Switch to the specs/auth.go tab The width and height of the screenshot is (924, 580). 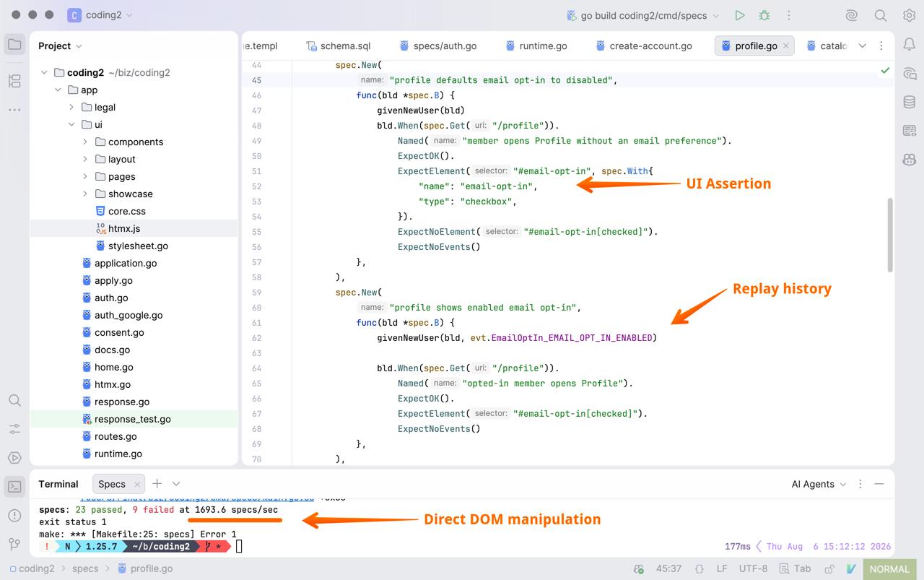[437, 46]
